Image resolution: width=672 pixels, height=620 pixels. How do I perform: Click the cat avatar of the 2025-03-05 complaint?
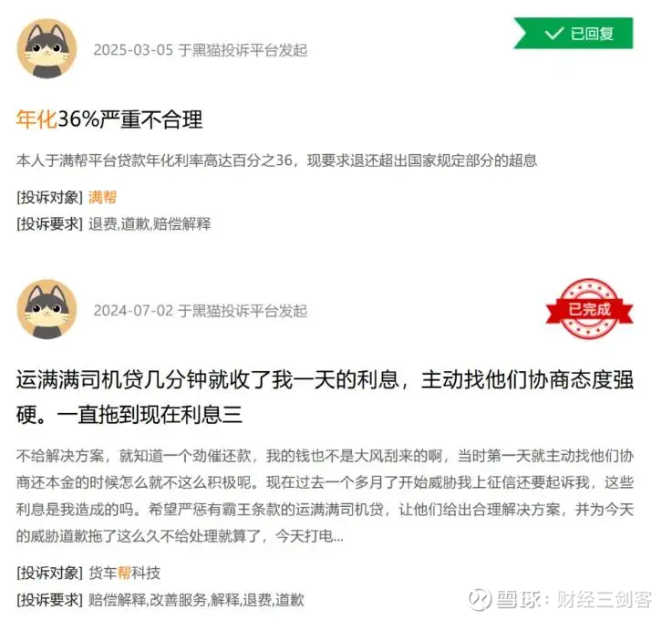(47, 48)
